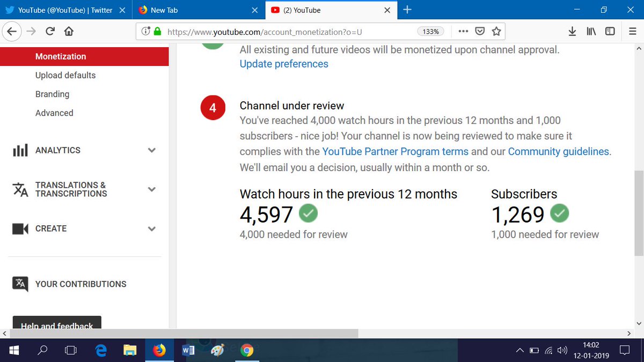Close the (2) YouTube tab
The width and height of the screenshot is (644, 362).
(387, 10)
